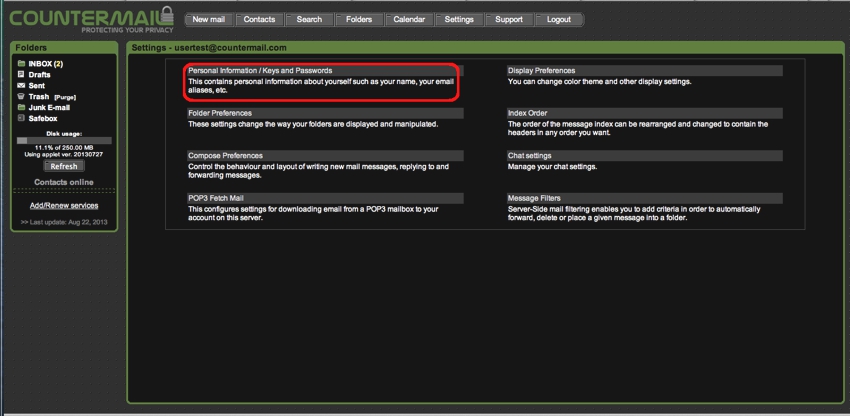Open the Search page
This screenshot has height=416, width=850.
tap(309, 20)
